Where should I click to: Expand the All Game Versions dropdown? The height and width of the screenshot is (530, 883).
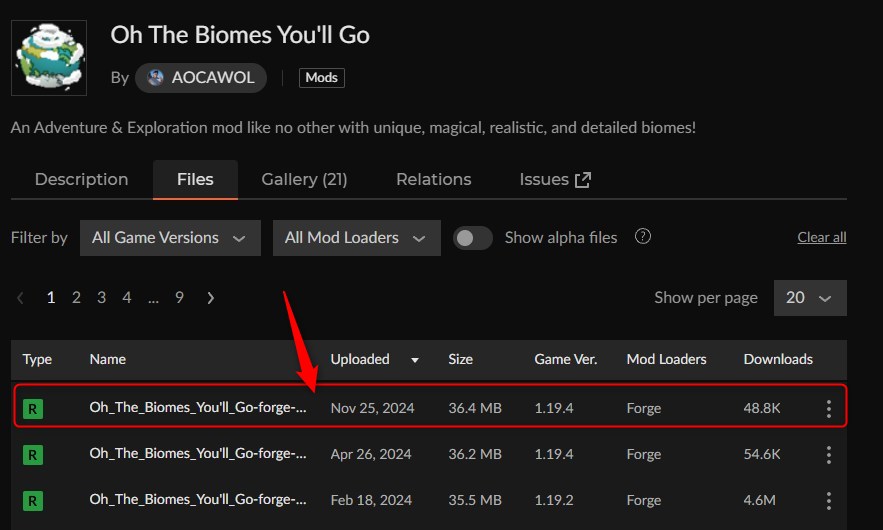(x=169, y=238)
